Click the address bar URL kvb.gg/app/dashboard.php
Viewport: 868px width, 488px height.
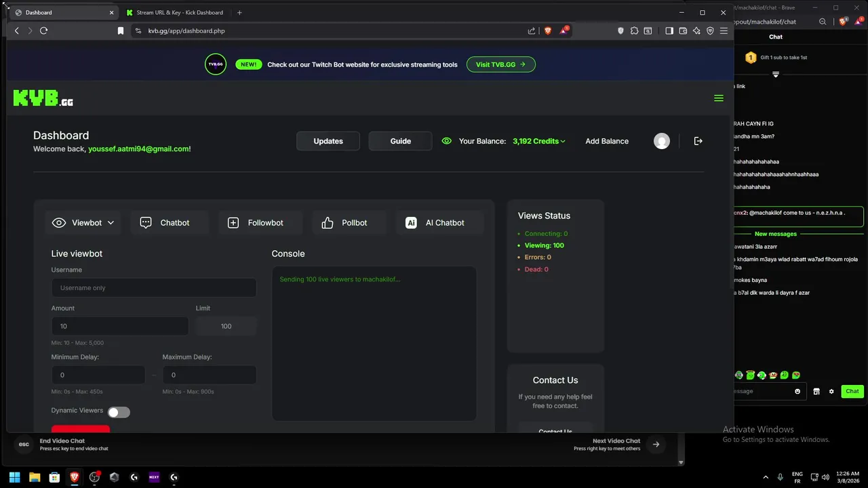pos(186,30)
